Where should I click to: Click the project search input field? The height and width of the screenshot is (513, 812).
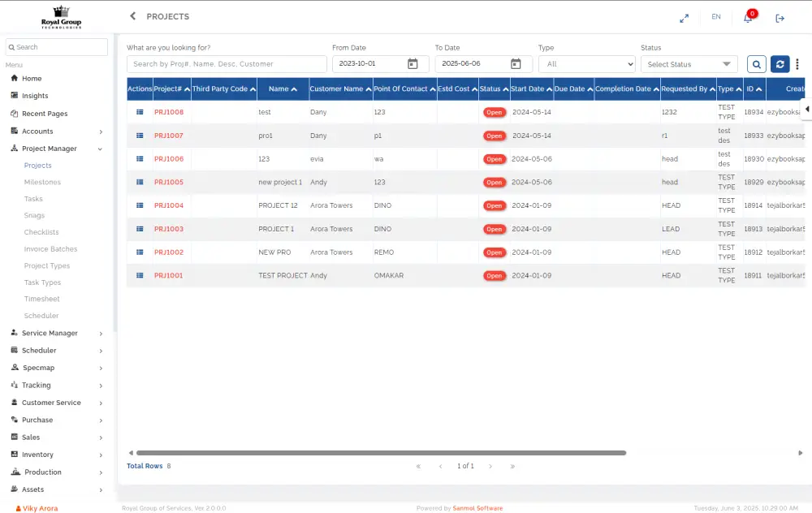point(227,64)
